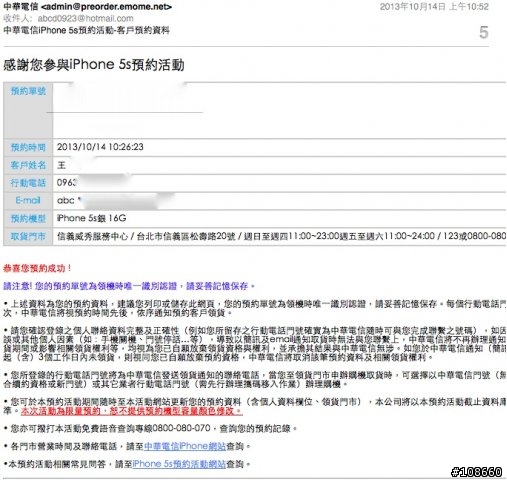The height and width of the screenshot is (480, 507).
Task: Click the E-mail label cell
Action: click(x=28, y=200)
